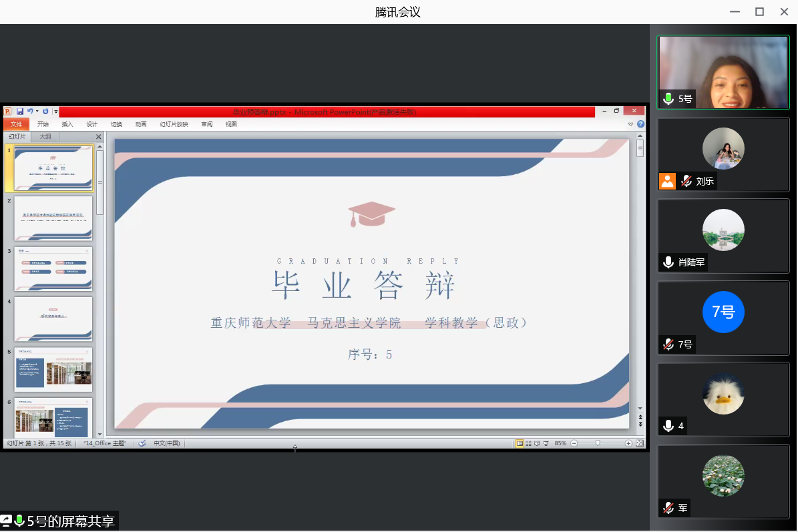
Task: Expand the Undo history dropdown arrow
Action: 37,111
